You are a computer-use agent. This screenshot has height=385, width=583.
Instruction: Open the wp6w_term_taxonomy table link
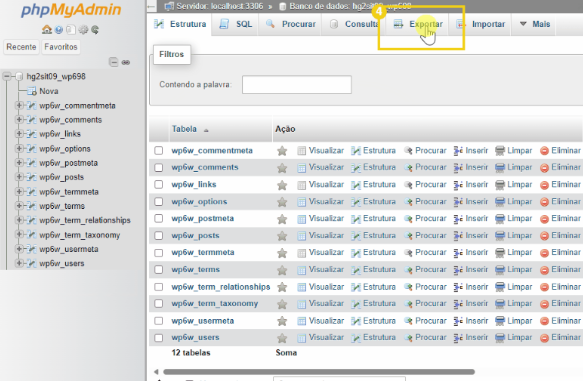pyautogui.click(x=215, y=304)
